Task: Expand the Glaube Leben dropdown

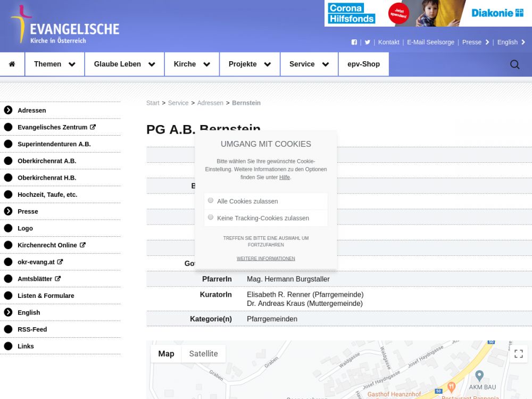Action: point(124,64)
